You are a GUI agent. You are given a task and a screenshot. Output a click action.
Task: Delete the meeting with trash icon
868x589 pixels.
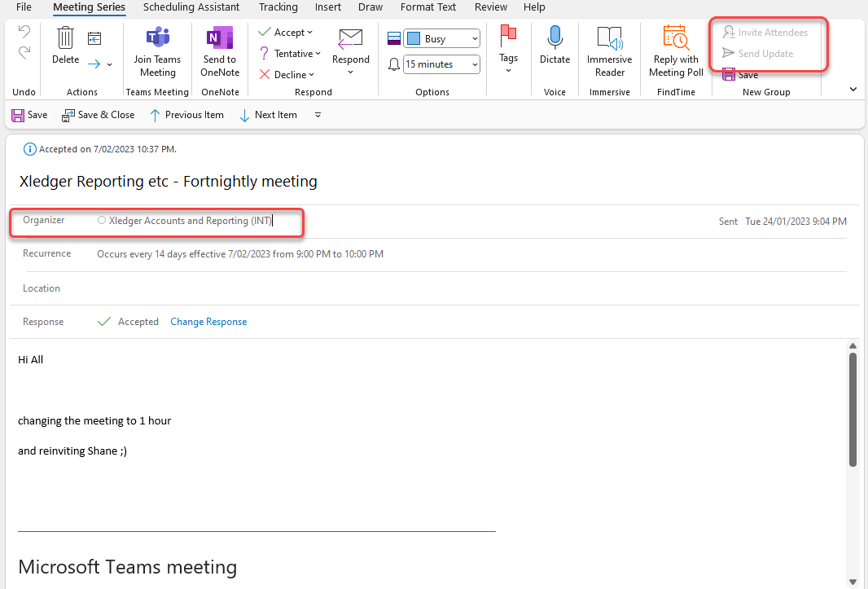click(65, 45)
